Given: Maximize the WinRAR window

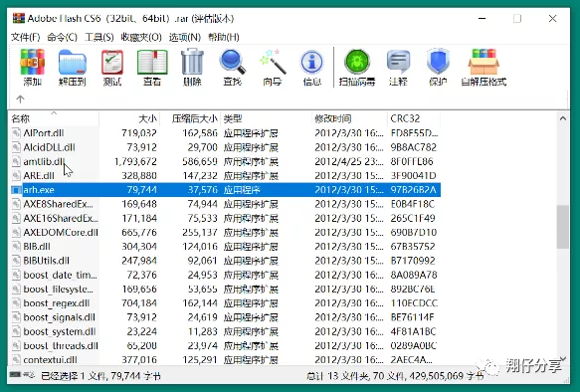Looking at the screenshot, I should pos(517,18).
